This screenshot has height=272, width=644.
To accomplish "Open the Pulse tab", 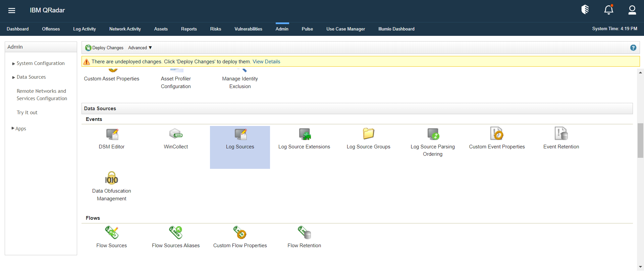I will click(x=307, y=29).
